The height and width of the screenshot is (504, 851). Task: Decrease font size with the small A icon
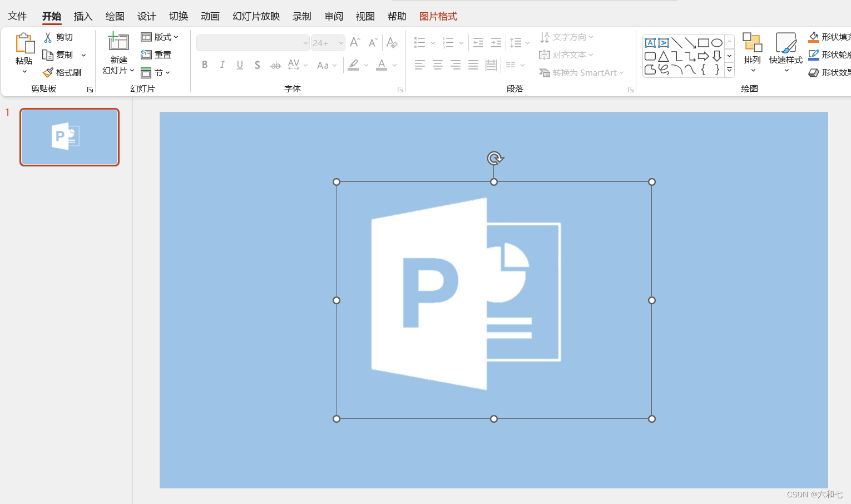(x=373, y=42)
